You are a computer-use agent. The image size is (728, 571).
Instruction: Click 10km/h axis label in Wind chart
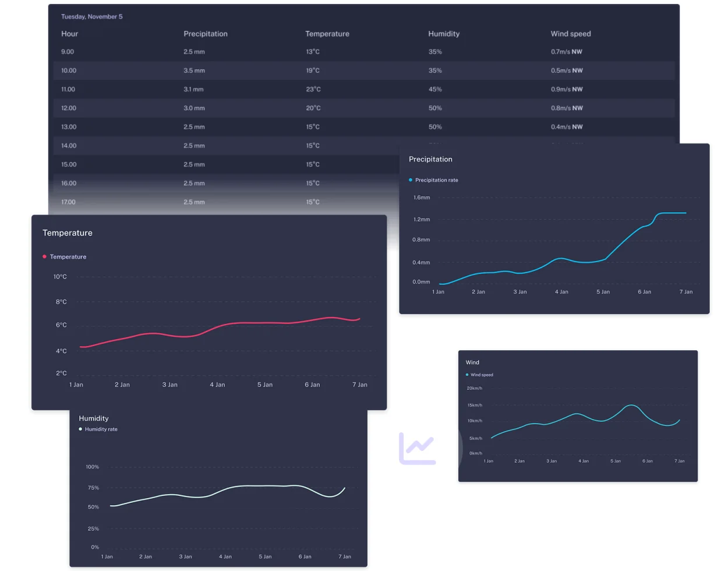475,421
